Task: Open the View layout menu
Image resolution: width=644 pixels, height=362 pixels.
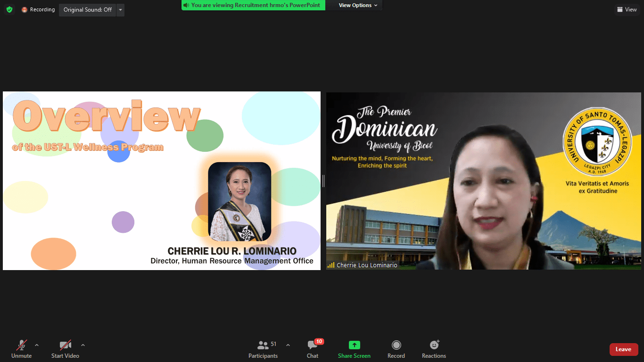Action: point(627,9)
